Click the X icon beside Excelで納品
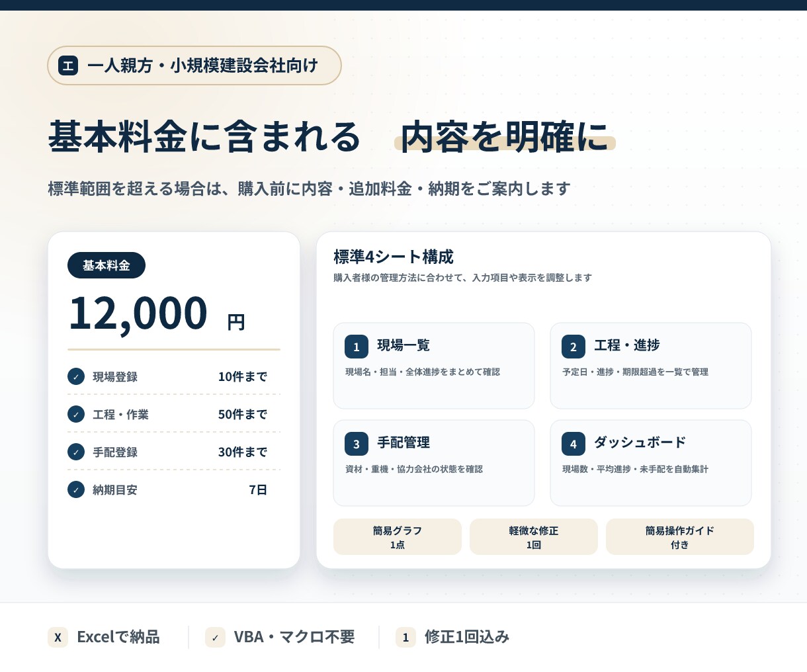Screen dimensions: 807x672 tap(58, 637)
